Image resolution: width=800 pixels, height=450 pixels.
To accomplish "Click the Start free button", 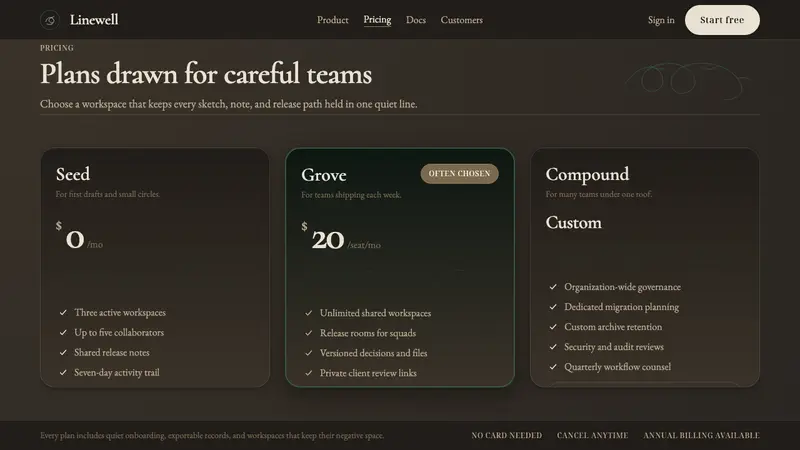I will 722,20.
